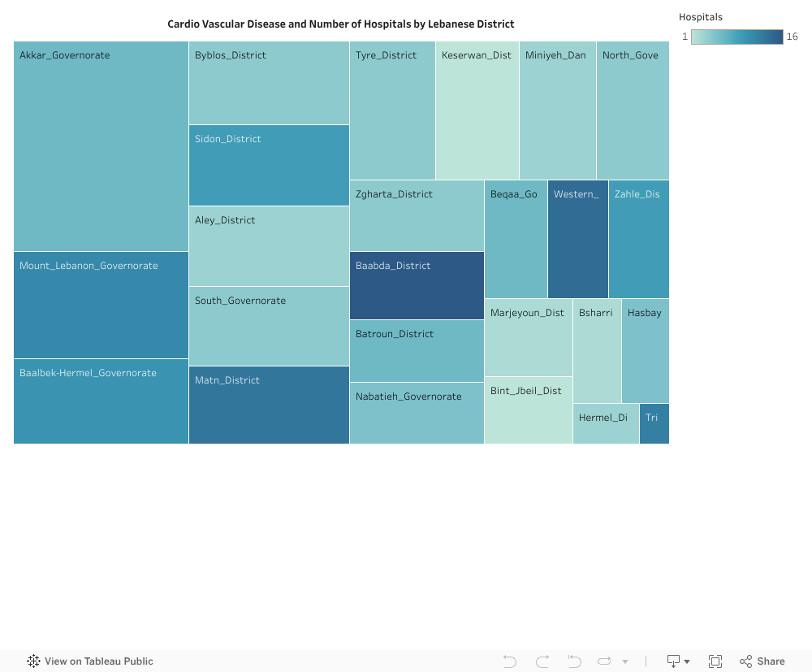This screenshot has height=672, width=812.
Task: Open the download options dropdown arrow
Action: point(688,661)
